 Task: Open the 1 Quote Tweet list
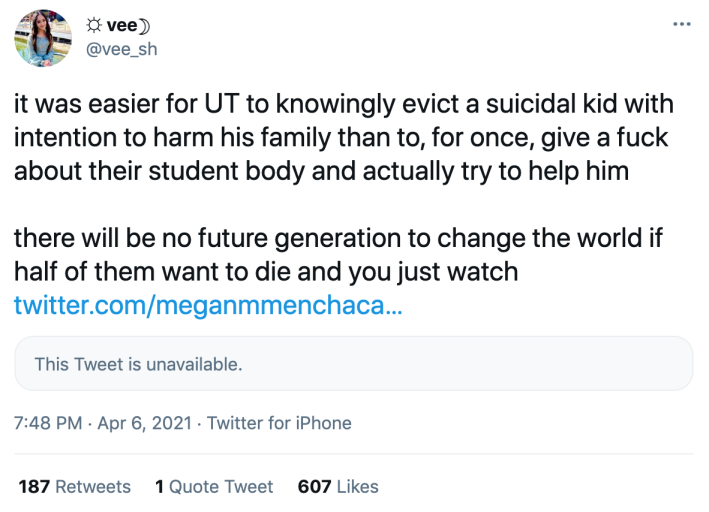pos(214,487)
